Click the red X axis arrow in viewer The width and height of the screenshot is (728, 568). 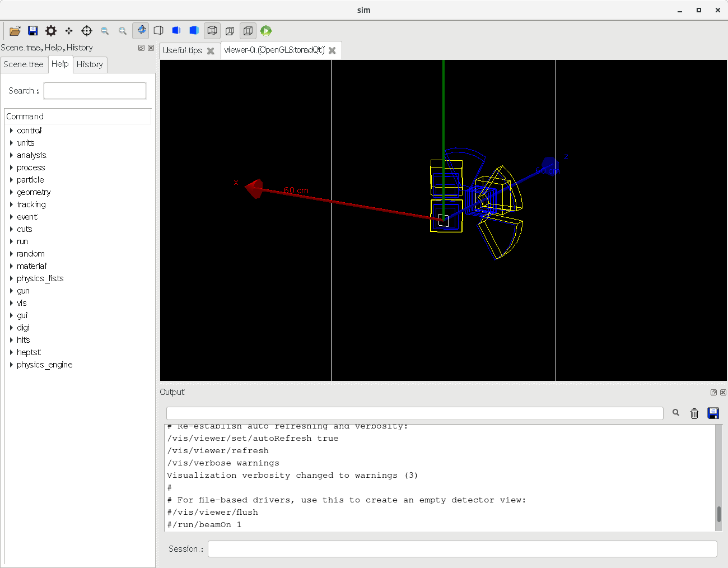pyautogui.click(x=255, y=189)
